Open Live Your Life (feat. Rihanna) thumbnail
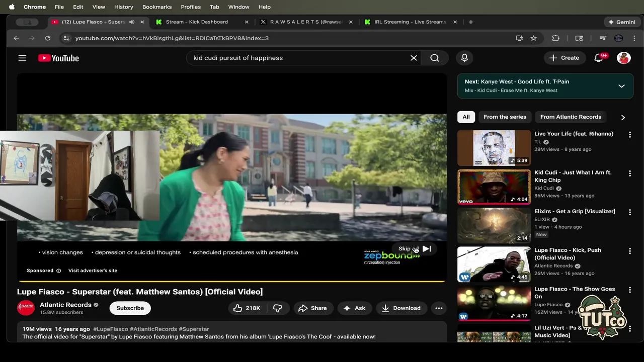Viewport: 644px width, 362px height. click(494, 148)
